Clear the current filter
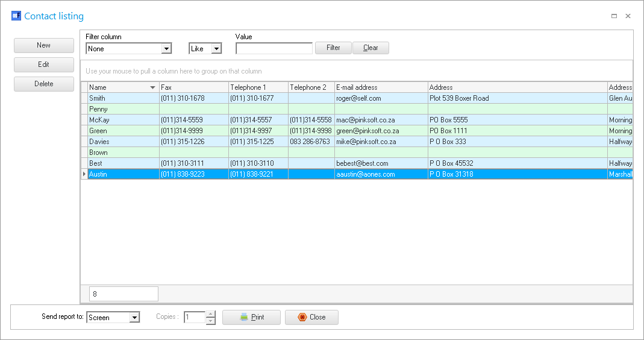Screen dimensions: 644x340 pos(370,48)
